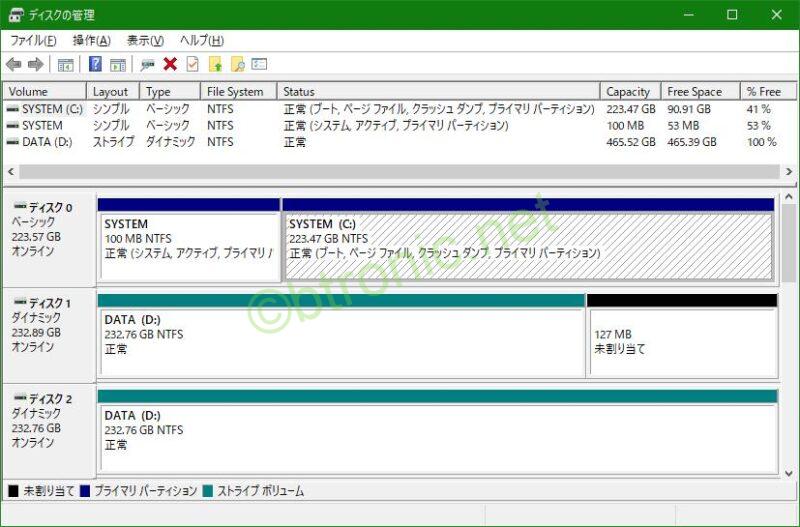Click the yellow sheet with magnifier icon
Image resolution: width=800 pixels, height=527 pixels.
coord(238,64)
